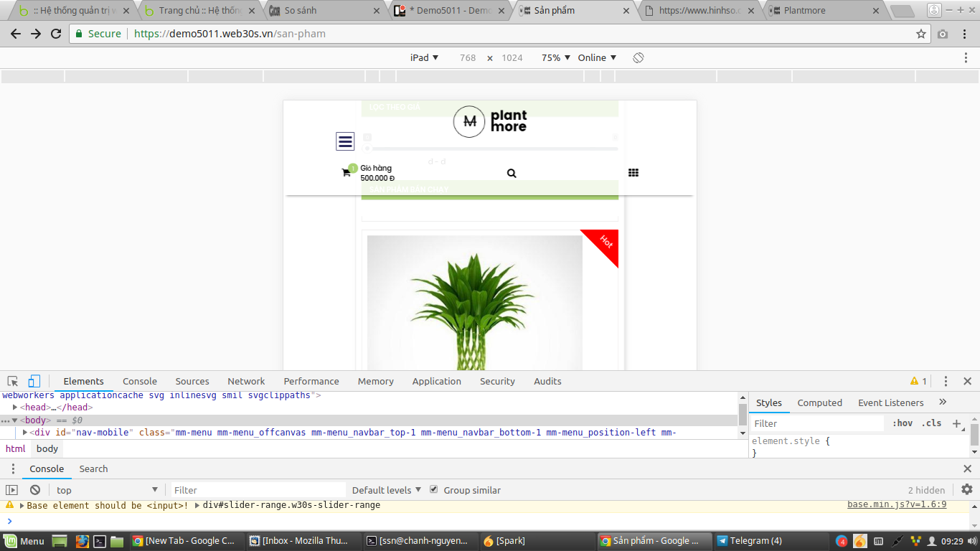Close the console drawer
This screenshot has height=551, width=980.
coord(967,468)
